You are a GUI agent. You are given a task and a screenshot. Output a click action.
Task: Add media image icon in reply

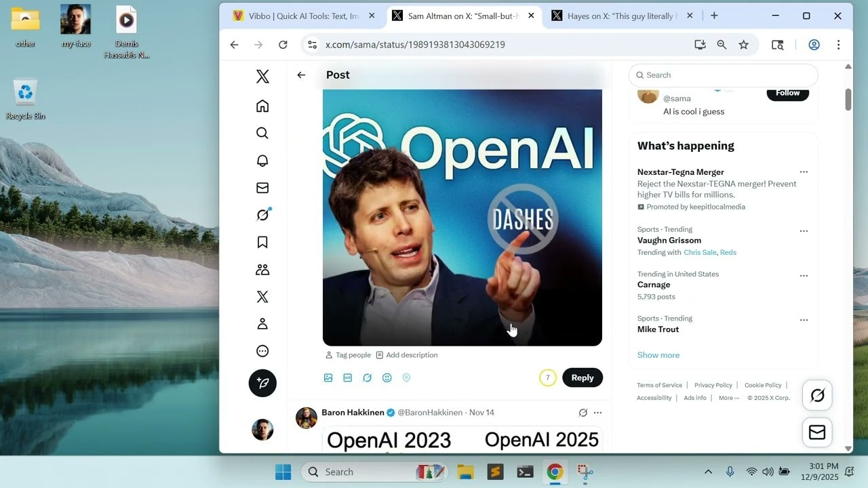coord(328,378)
